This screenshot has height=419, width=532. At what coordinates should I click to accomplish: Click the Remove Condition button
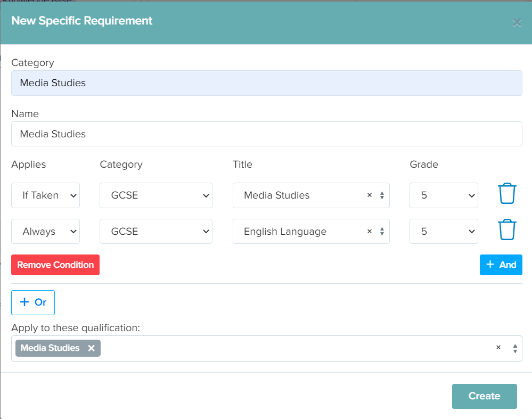[55, 265]
